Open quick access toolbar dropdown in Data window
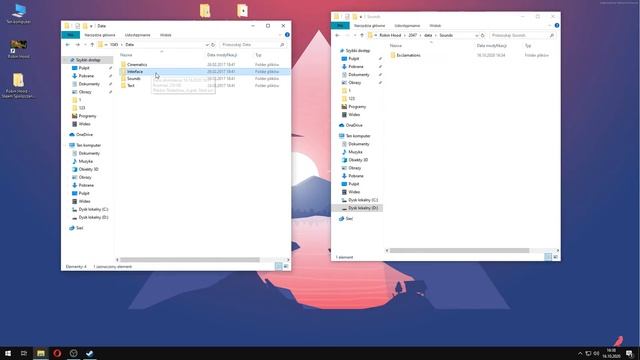 pyautogui.click(x=91, y=26)
